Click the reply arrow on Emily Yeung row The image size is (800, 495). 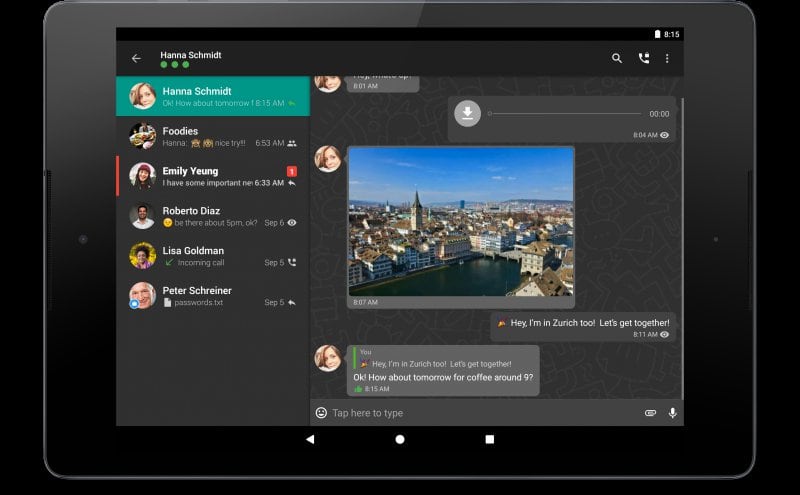pos(292,183)
